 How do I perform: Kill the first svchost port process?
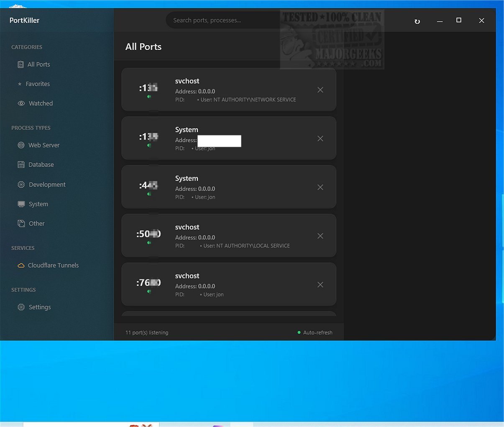pos(320,90)
